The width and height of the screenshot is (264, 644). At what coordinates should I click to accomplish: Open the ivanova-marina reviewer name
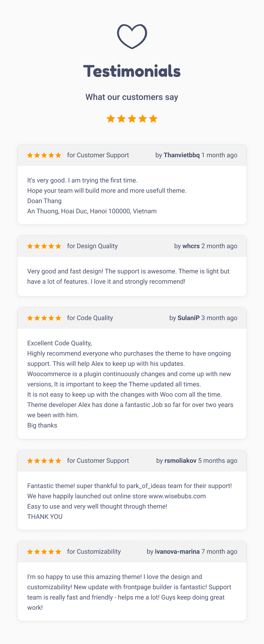(177, 552)
